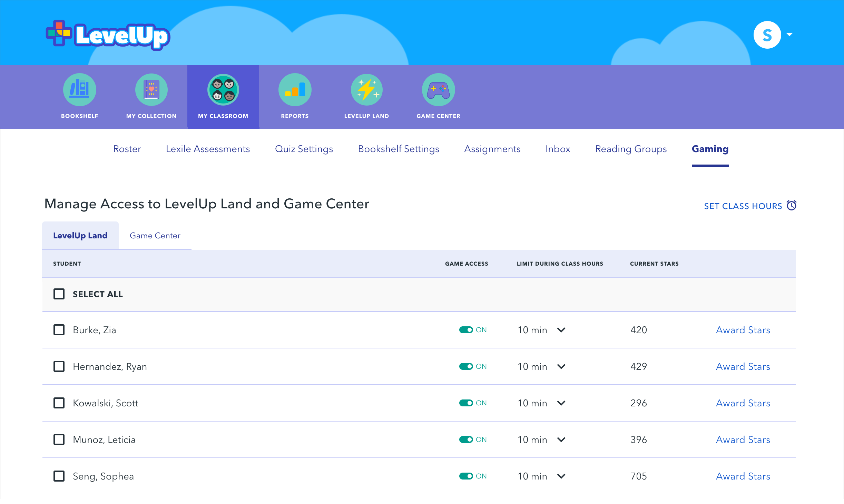Go to the Reading Groups tab
The height and width of the screenshot is (504, 844).
pos(631,149)
